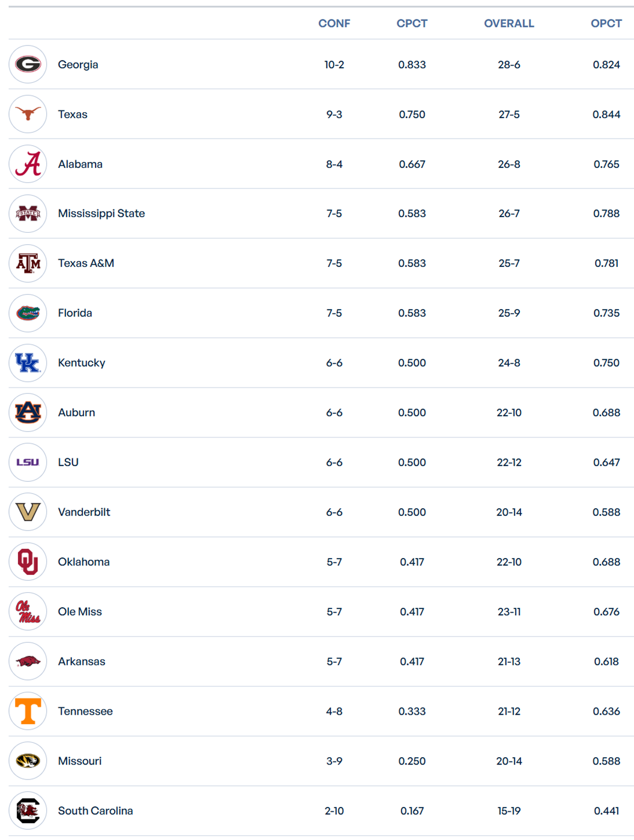Image resolution: width=634 pixels, height=840 pixels.
Task: Click the Auburn AU logo icon
Action: click(28, 412)
